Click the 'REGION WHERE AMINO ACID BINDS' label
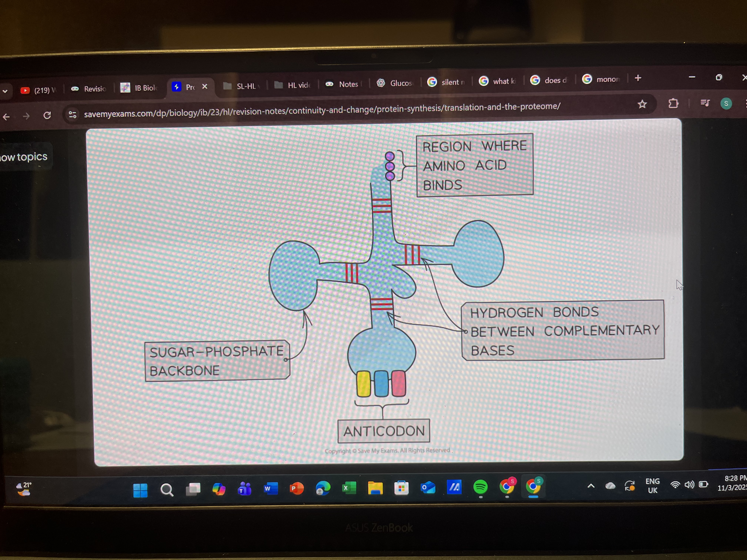Image resolution: width=747 pixels, height=560 pixels. 475,165
